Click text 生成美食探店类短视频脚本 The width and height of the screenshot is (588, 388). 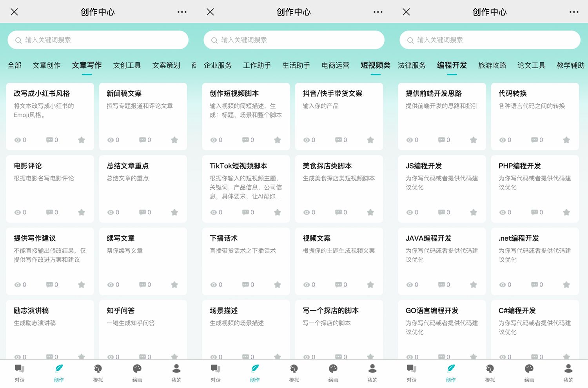[339, 178]
